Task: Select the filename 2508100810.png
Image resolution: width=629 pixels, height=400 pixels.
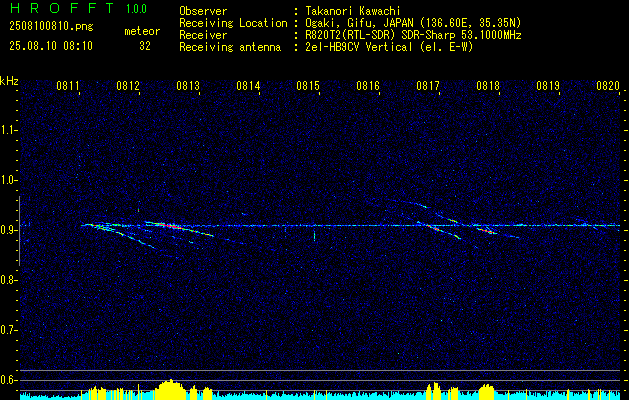Action: point(51,27)
